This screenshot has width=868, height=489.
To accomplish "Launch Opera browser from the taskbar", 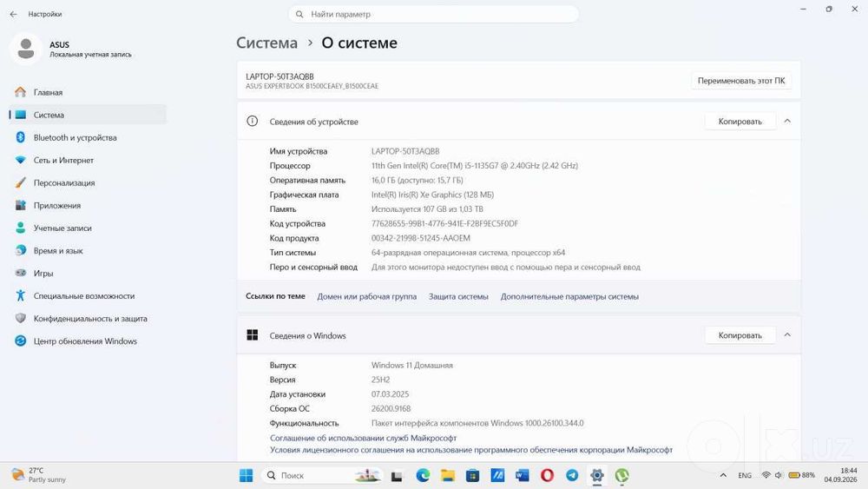I will [x=547, y=475].
